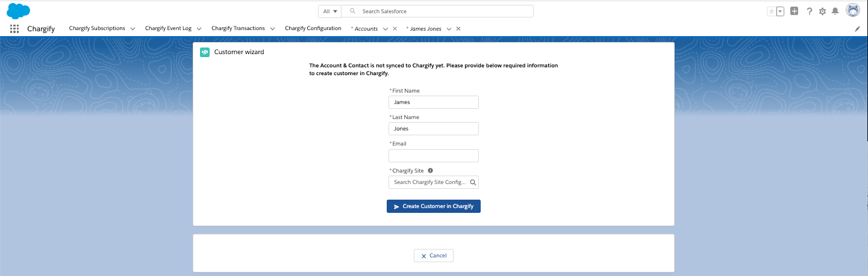Expand Chargify Subscriptions tab menu chevron

click(x=133, y=29)
